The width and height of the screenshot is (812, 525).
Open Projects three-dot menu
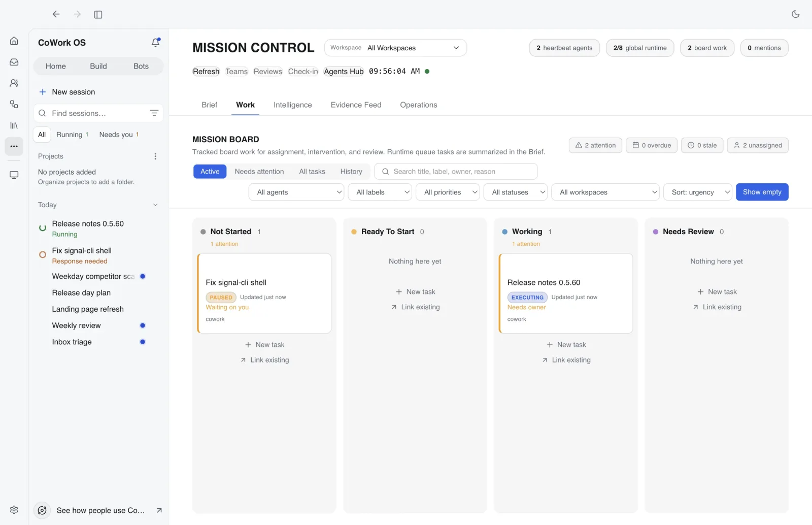point(155,156)
